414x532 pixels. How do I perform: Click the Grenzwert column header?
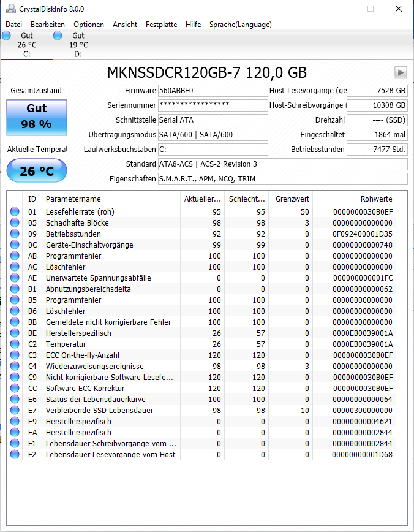coord(290,199)
